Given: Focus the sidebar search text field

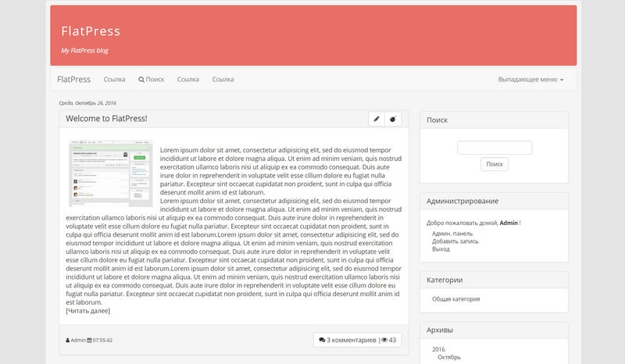Looking at the screenshot, I should [495, 148].
